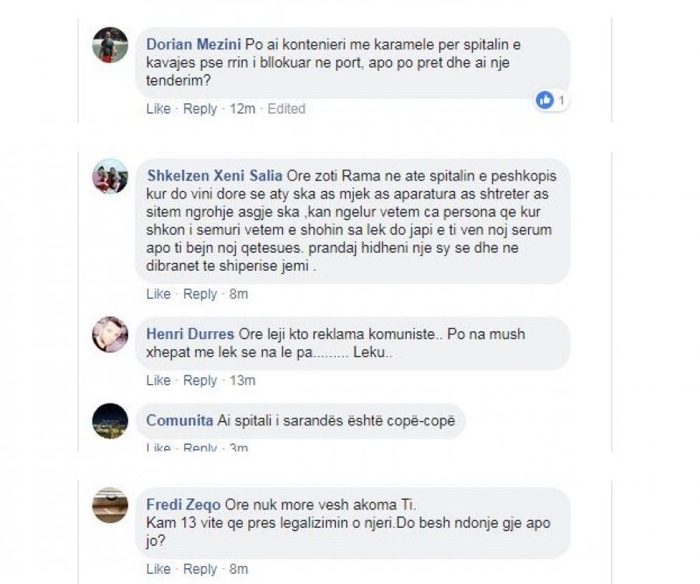Click Shkelzen Xeni Salia's avatar
This screenshot has height=584, width=700.
pos(110,176)
